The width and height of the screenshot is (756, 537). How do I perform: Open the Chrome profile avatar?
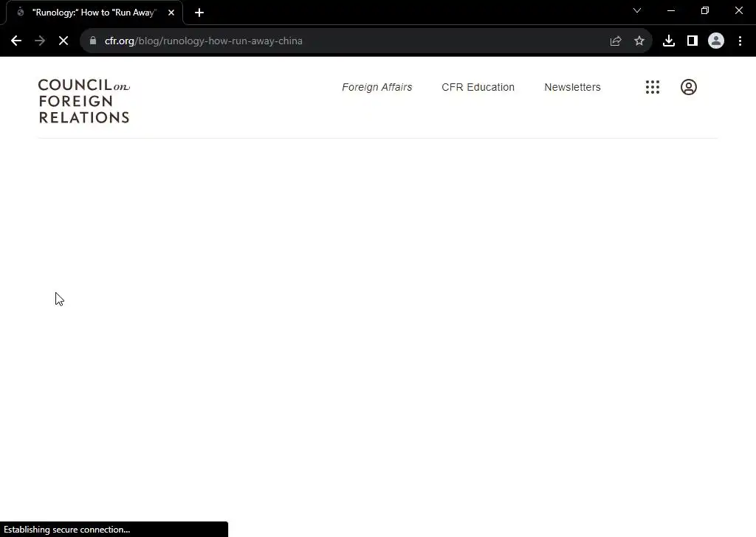tap(715, 41)
